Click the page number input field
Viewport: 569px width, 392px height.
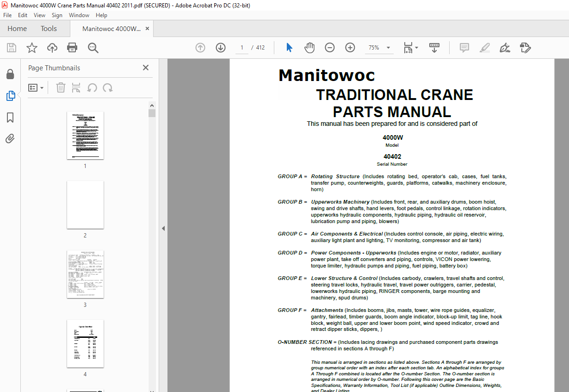241,48
